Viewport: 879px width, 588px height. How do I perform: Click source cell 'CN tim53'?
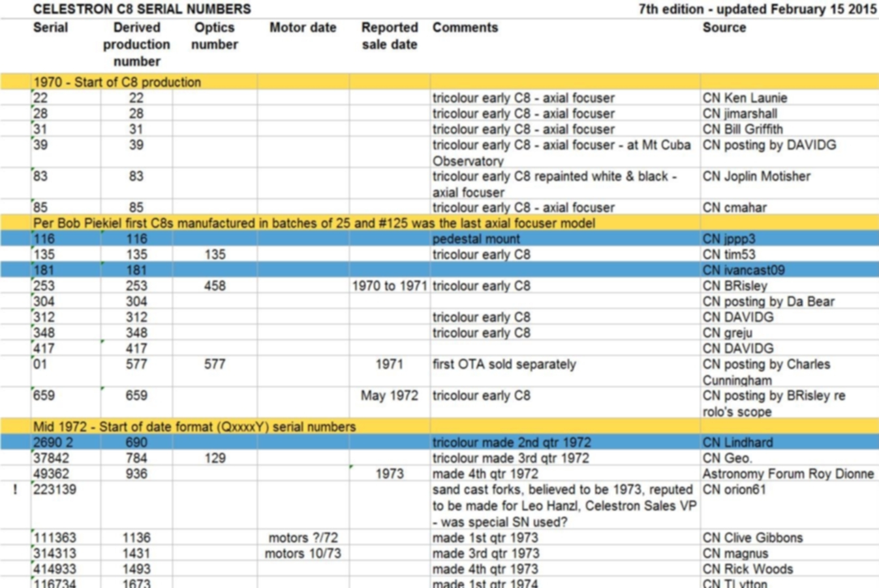[728, 255]
